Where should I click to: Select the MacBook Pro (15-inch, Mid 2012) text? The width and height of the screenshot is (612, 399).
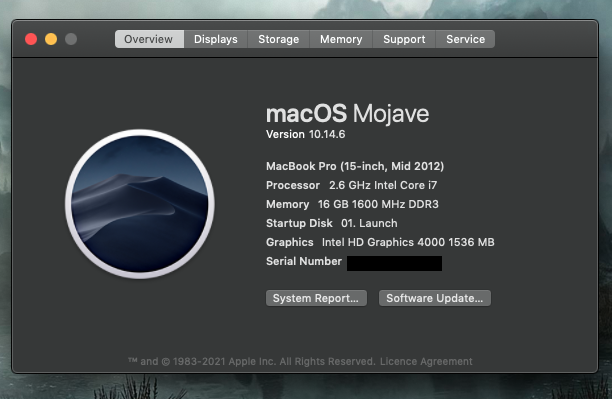pos(355,166)
